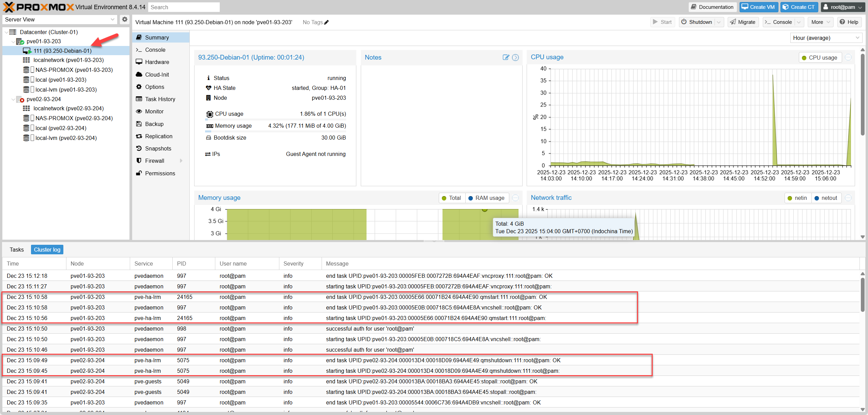Open the Server View settings gear
Viewport: 868px width, 415px height.
pos(125,19)
